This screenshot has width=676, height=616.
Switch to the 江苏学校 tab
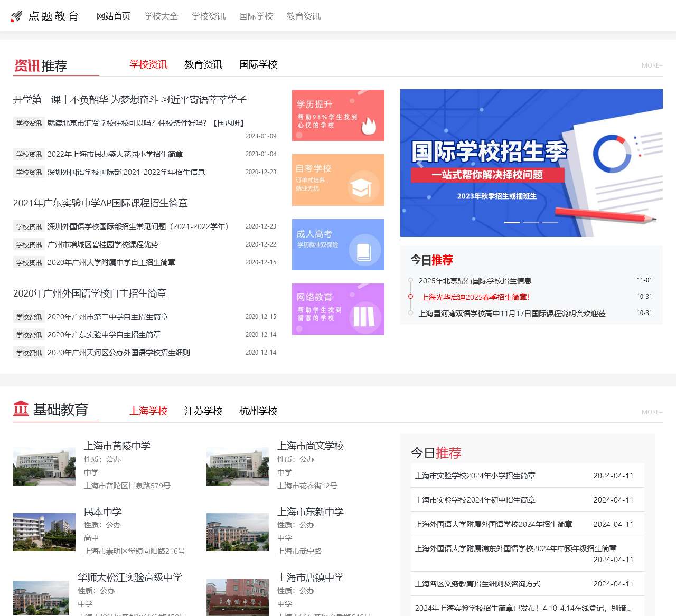coord(203,411)
